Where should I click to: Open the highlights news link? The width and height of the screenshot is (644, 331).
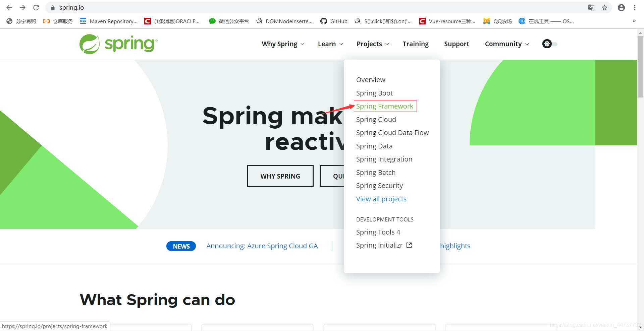point(455,246)
